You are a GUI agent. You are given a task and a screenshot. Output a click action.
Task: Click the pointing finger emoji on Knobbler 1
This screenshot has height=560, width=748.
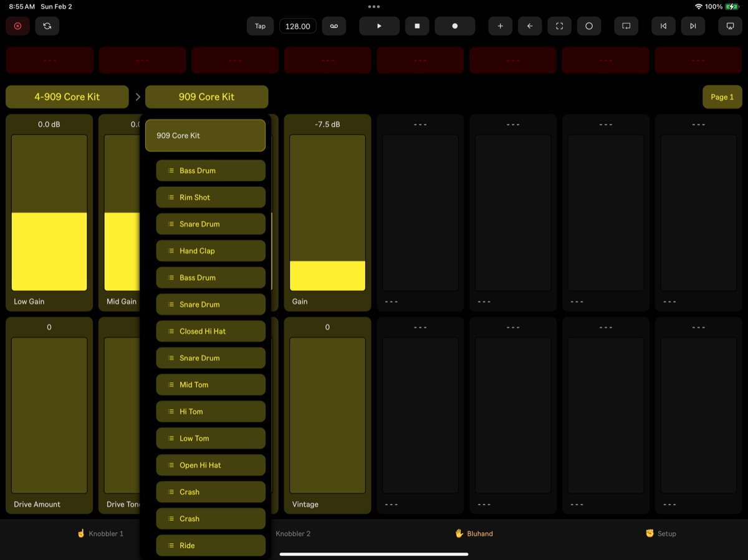[80, 533]
